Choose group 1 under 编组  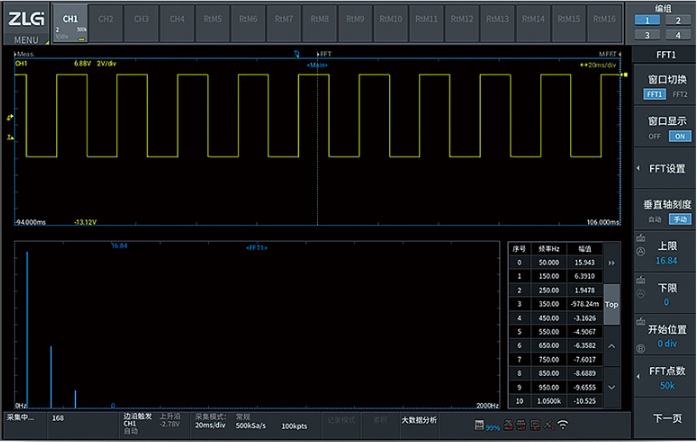coord(647,20)
